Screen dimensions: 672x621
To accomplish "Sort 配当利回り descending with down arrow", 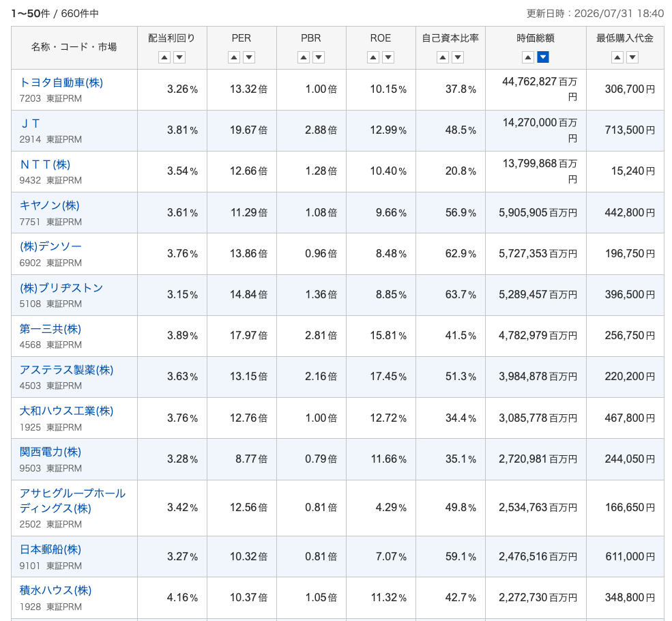I will coord(179,57).
